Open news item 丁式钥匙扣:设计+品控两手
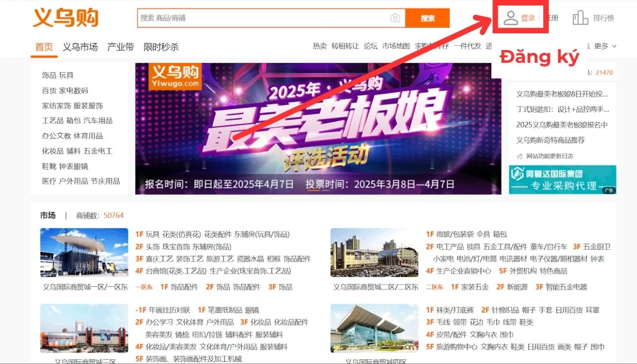This screenshot has width=637, height=364. point(562,110)
